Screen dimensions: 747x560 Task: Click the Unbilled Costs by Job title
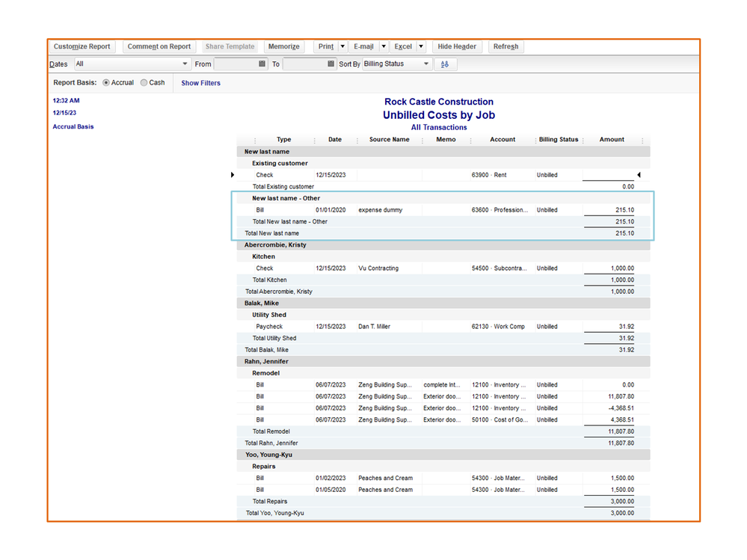tap(439, 115)
